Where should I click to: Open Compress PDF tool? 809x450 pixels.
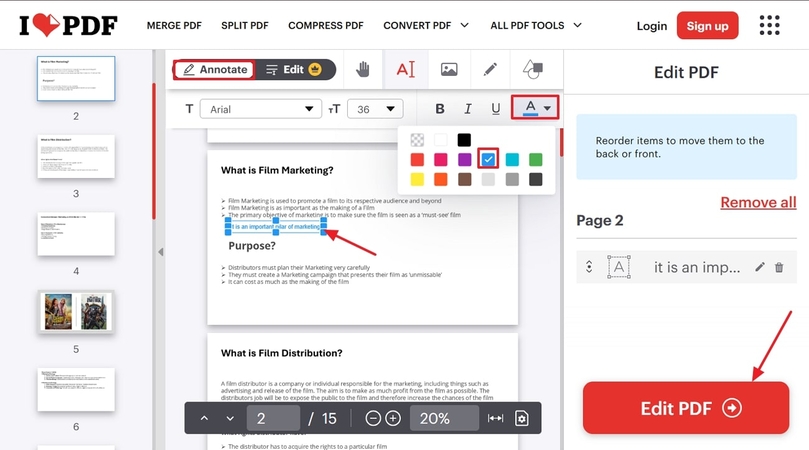click(x=326, y=25)
